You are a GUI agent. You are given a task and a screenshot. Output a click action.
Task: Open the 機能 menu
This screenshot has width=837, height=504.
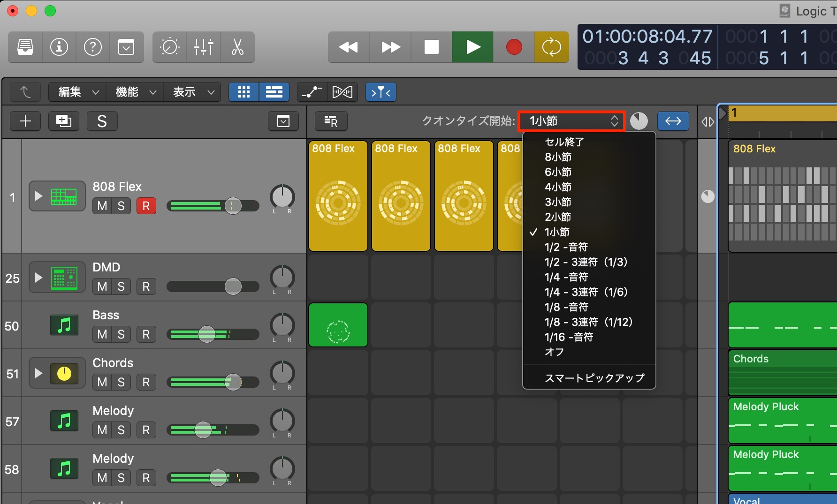click(x=135, y=92)
